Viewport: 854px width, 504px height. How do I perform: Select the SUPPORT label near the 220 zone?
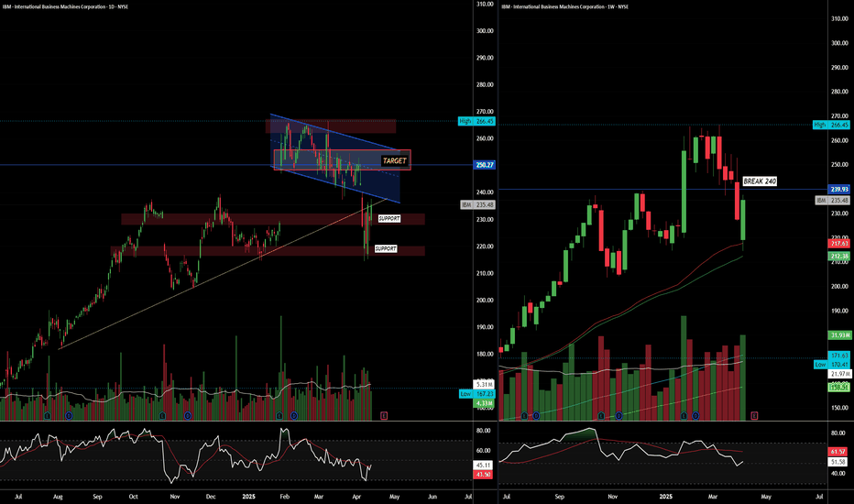click(386, 249)
